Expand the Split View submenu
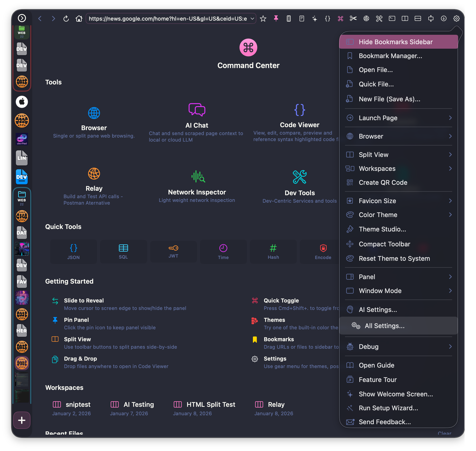Screen dimensions: 476x451 [x=398, y=154]
